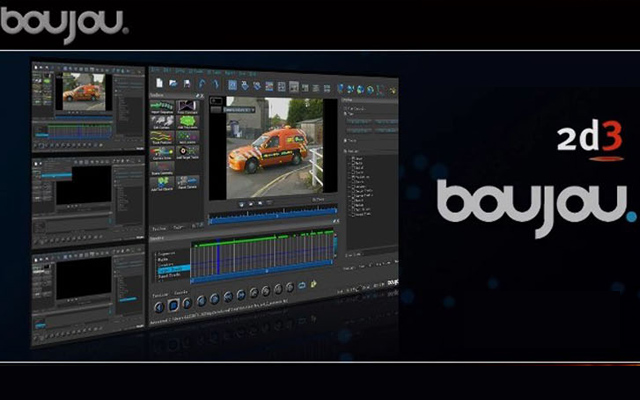Open the 2D Tasks menu
This screenshot has height=400, width=640.
point(198,72)
